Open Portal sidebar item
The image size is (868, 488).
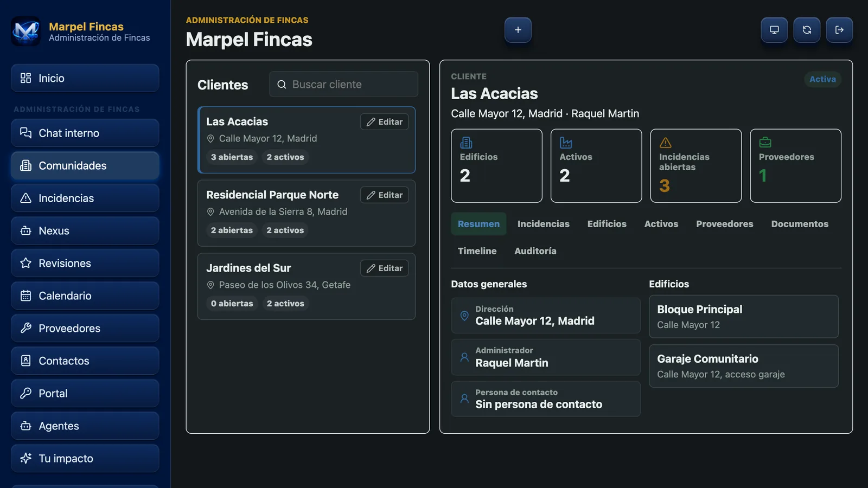click(x=85, y=393)
